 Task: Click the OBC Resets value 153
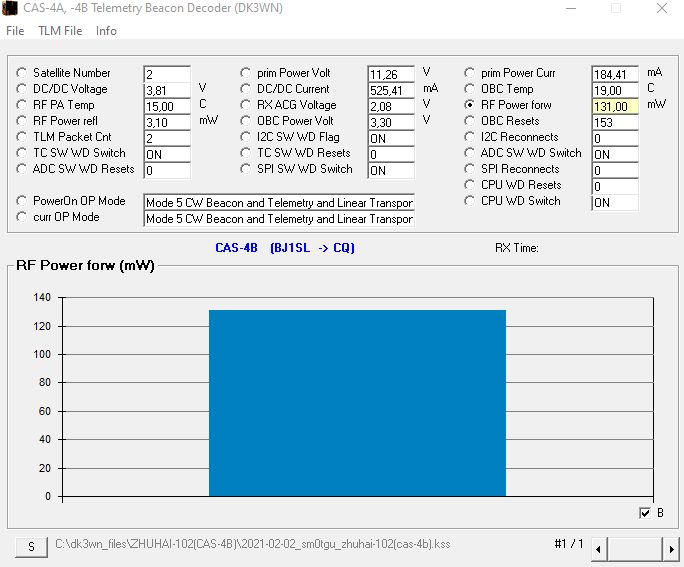click(x=615, y=123)
